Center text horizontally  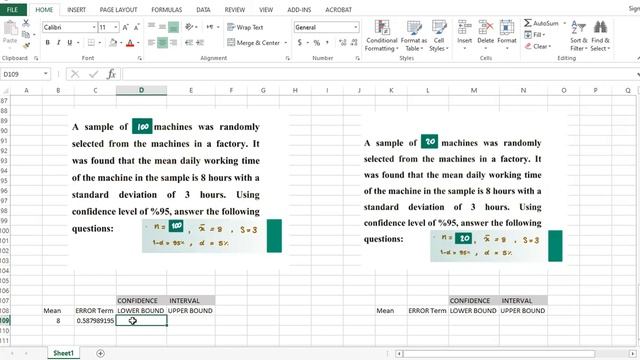(x=162, y=42)
